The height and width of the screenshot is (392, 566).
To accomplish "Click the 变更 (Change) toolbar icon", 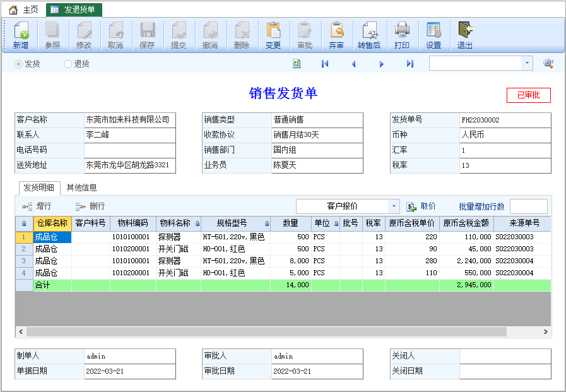I will coord(273,35).
